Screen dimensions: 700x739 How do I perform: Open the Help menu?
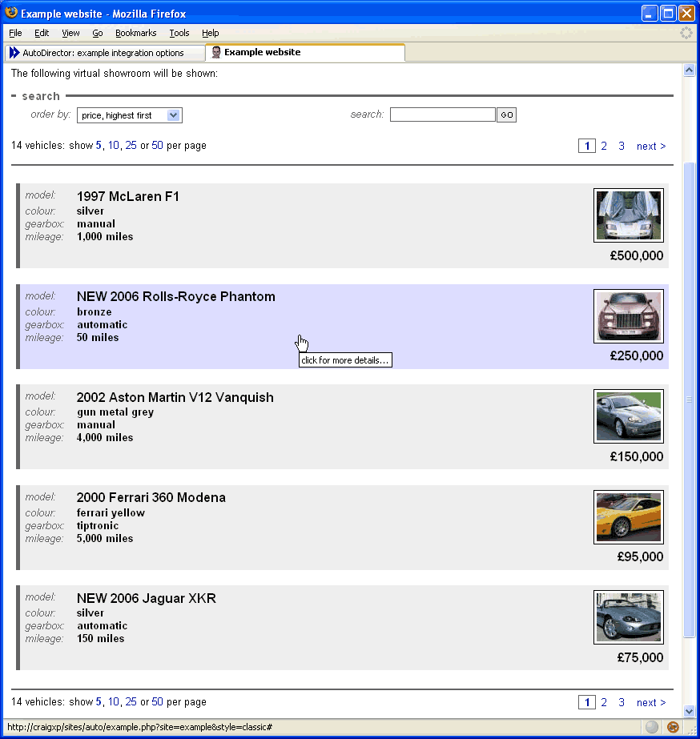210,33
